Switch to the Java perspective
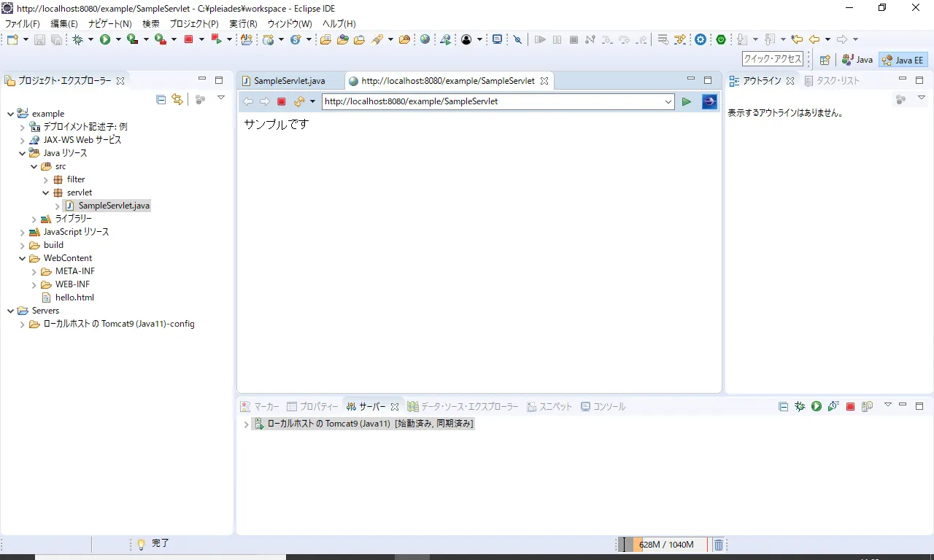 pos(857,60)
